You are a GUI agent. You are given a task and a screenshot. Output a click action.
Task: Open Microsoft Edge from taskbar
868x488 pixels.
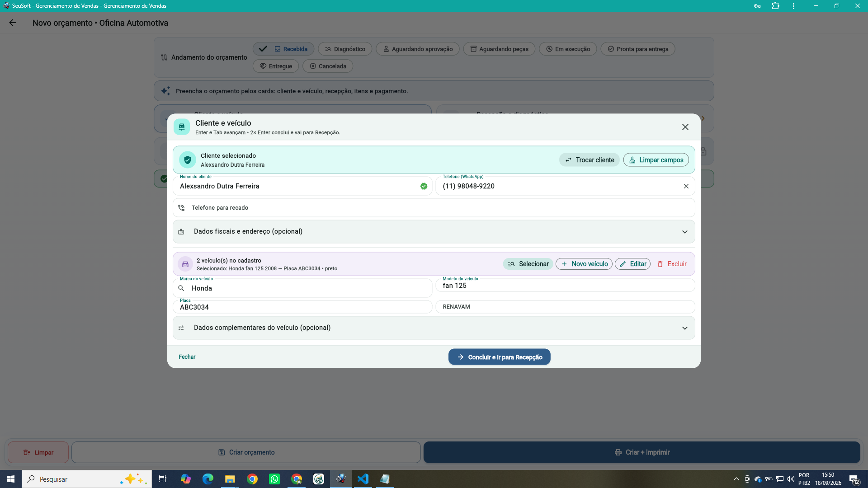pos(208,479)
